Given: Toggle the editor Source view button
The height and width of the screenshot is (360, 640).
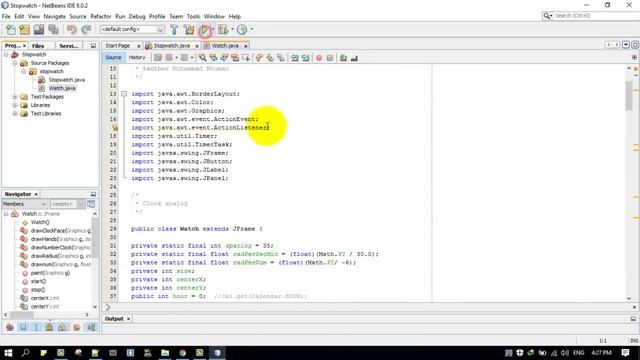Looking at the screenshot, I should click(x=113, y=58).
